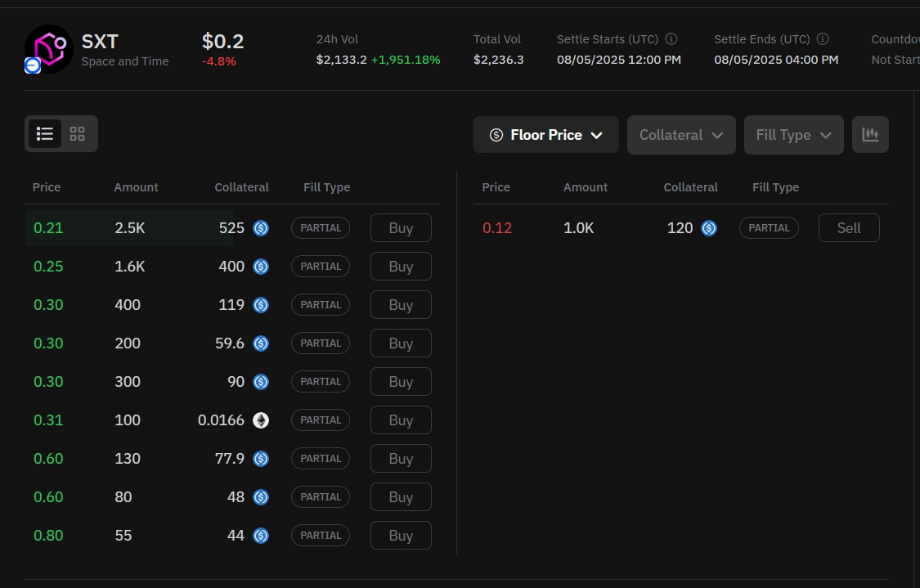Click the info icon beside Settle Ends
This screenshot has width=920, height=588.
click(822, 38)
